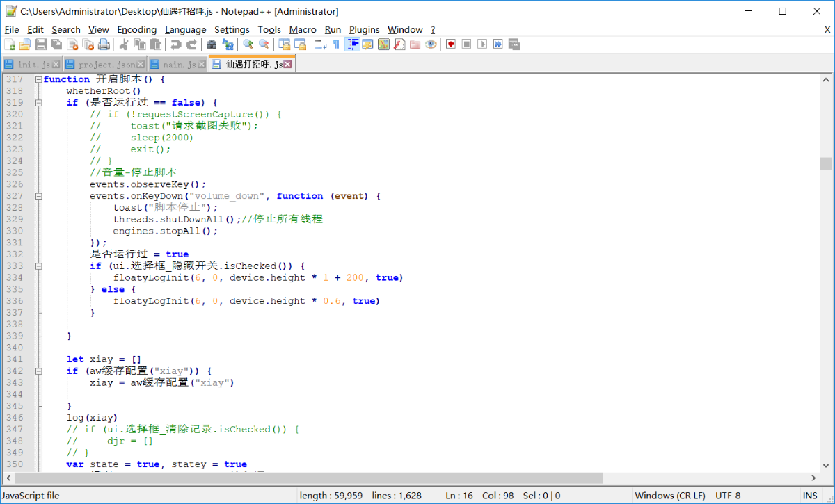The width and height of the screenshot is (835, 504).
Task: Cut selection with the scissors icon
Action: point(124,44)
